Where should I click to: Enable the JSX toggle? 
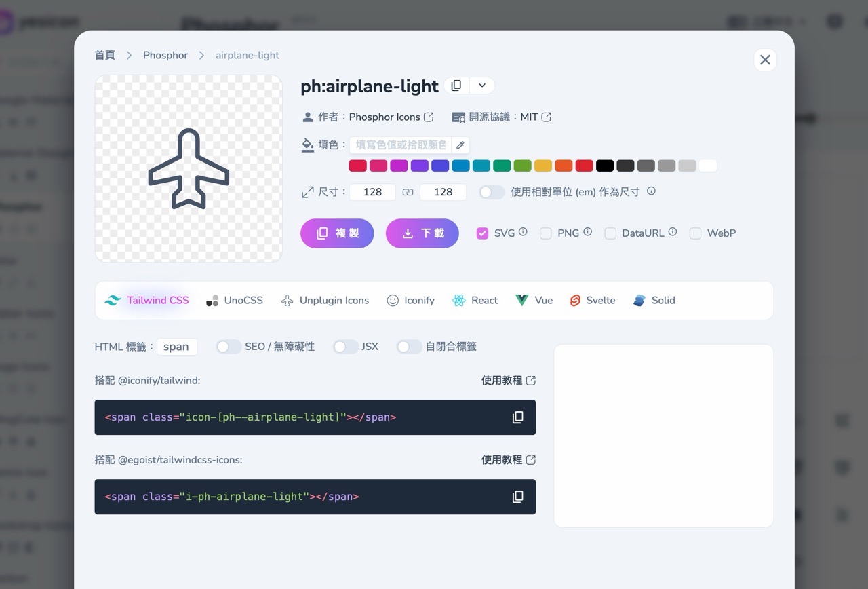pyautogui.click(x=345, y=347)
